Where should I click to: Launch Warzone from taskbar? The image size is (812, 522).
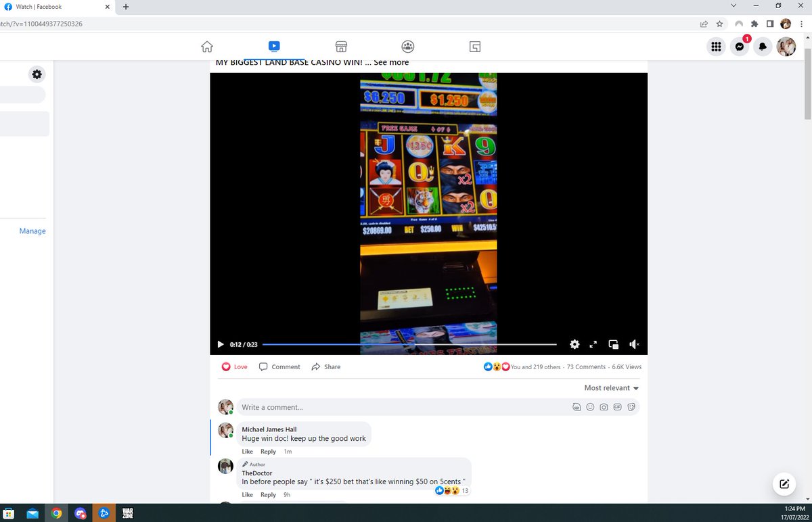[127, 513]
